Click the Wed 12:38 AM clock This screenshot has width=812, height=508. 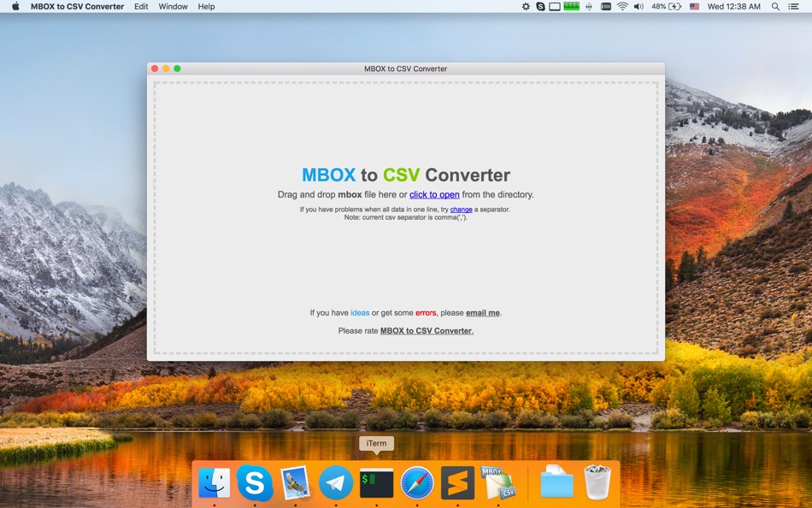tap(734, 6)
